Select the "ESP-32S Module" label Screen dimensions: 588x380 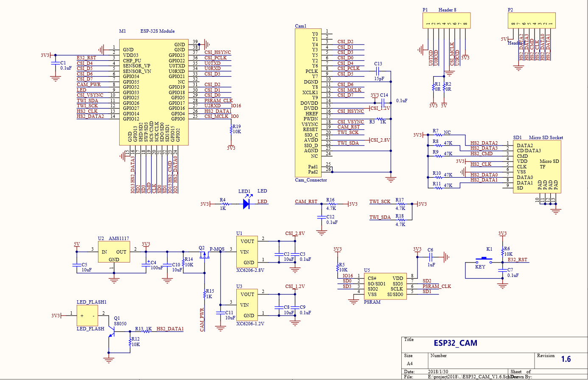[157, 31]
